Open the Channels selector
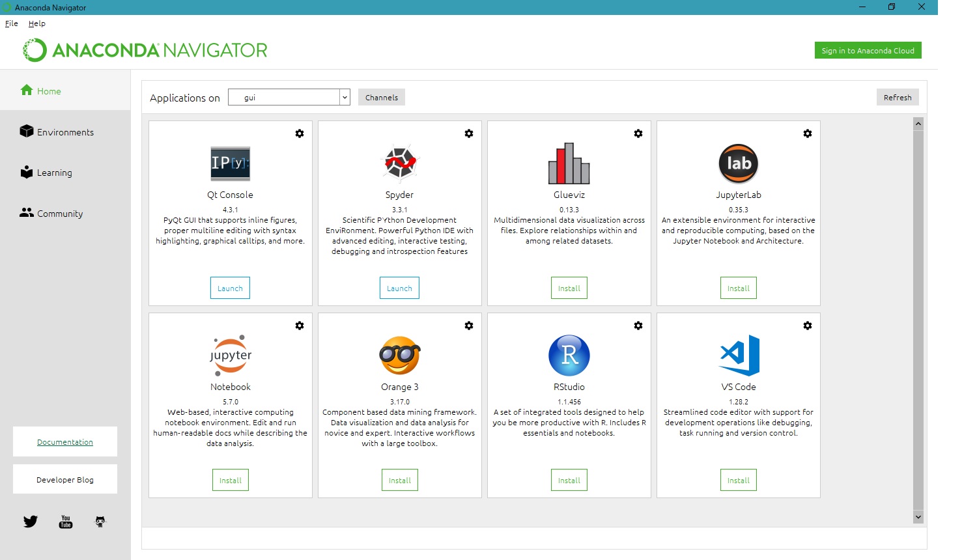This screenshot has width=977, height=560. [x=381, y=96]
